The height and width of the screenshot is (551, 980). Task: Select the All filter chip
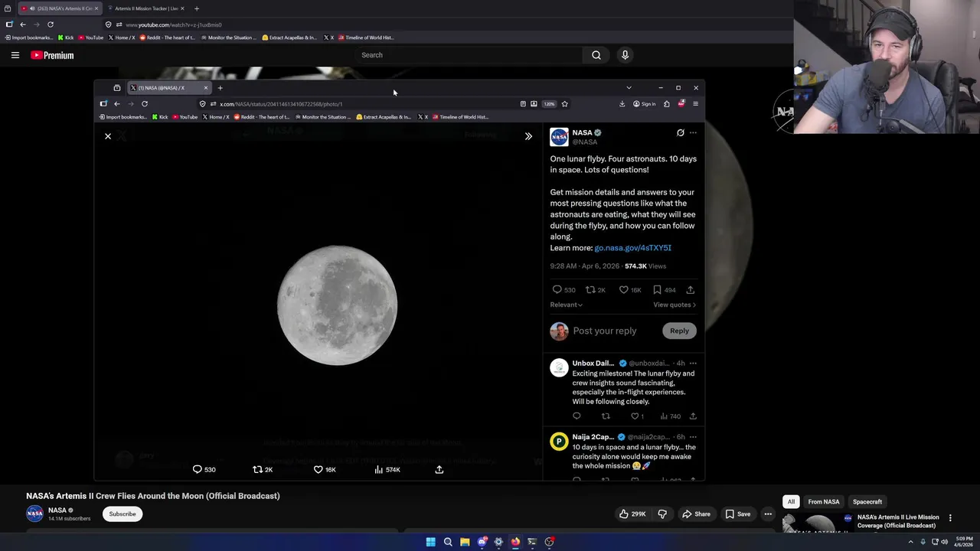point(791,502)
